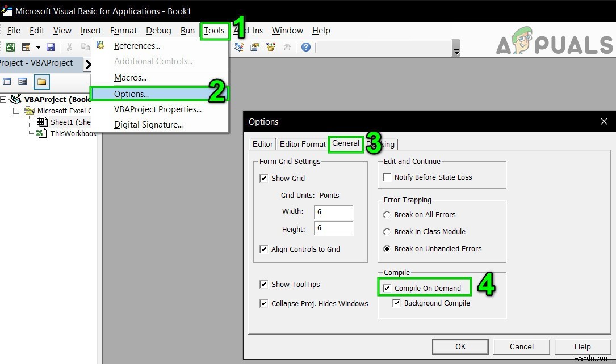The width and height of the screenshot is (616, 364).
Task: Open the Run menu
Action: 187,31
